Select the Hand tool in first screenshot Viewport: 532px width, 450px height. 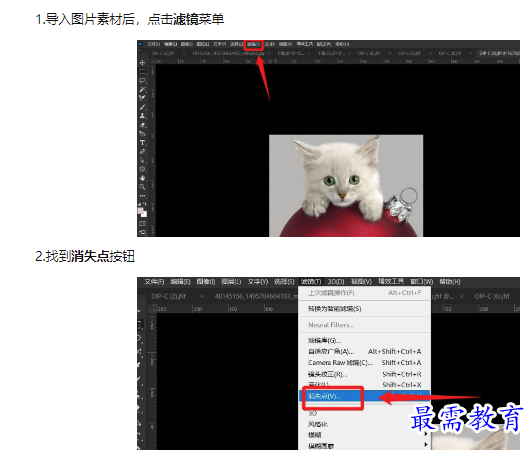[x=142, y=178]
